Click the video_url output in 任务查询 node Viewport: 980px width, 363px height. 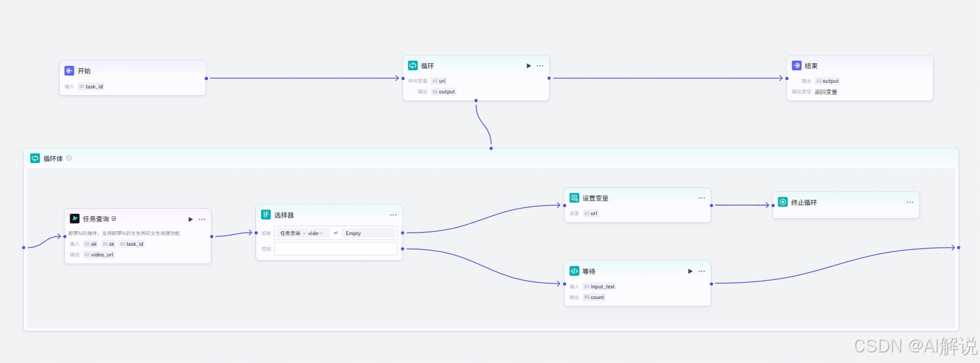pos(99,255)
